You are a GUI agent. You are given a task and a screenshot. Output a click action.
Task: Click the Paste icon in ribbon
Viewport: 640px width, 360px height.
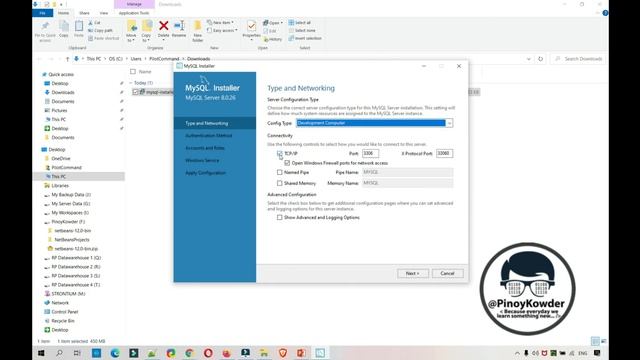click(x=79, y=27)
